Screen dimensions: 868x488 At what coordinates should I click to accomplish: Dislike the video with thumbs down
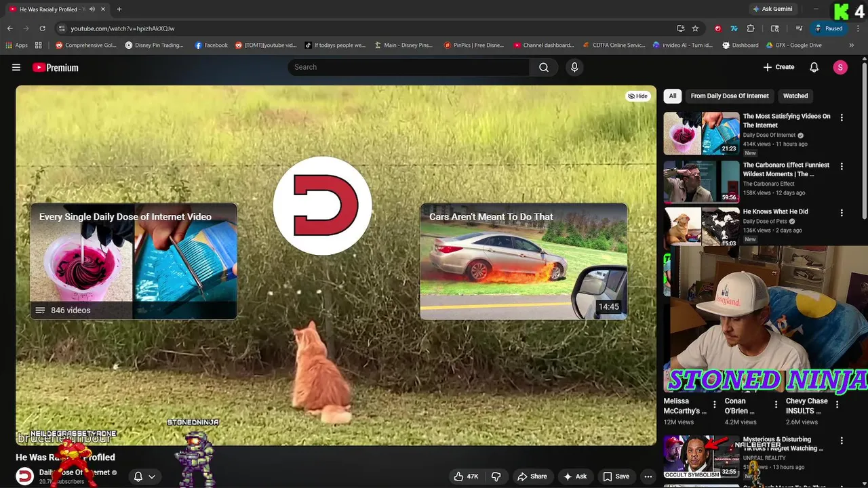[x=496, y=476]
